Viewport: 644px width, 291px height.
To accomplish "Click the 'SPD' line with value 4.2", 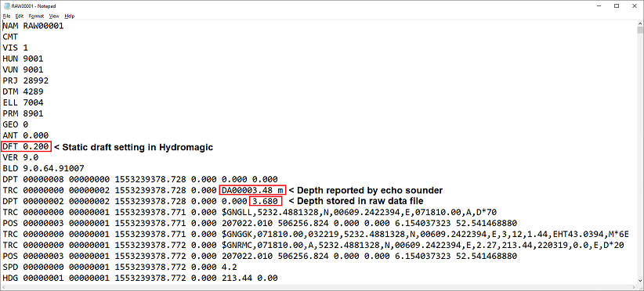I will click(120, 267).
